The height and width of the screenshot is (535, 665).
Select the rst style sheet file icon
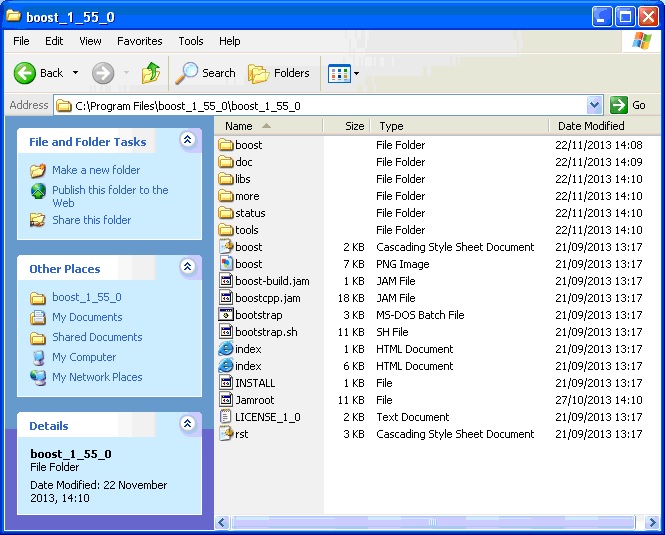click(x=226, y=434)
